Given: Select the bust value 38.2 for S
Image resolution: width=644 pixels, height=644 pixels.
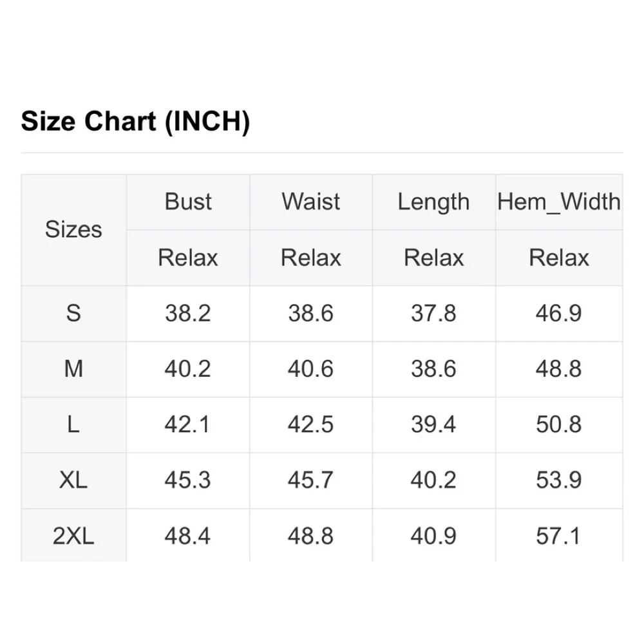Looking at the screenshot, I should tap(188, 314).
